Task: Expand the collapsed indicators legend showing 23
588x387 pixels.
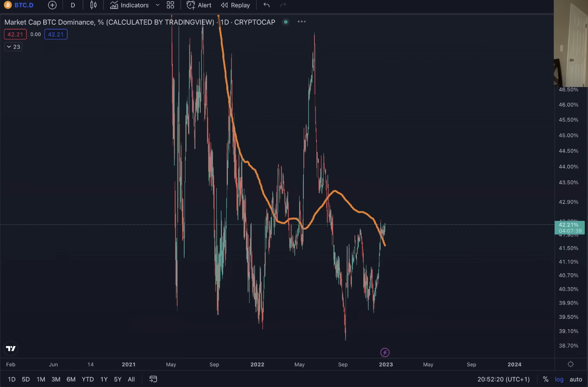Action: pos(13,47)
